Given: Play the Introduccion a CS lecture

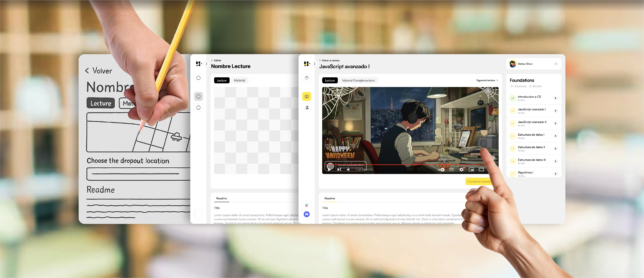Looking at the screenshot, I should [555, 98].
